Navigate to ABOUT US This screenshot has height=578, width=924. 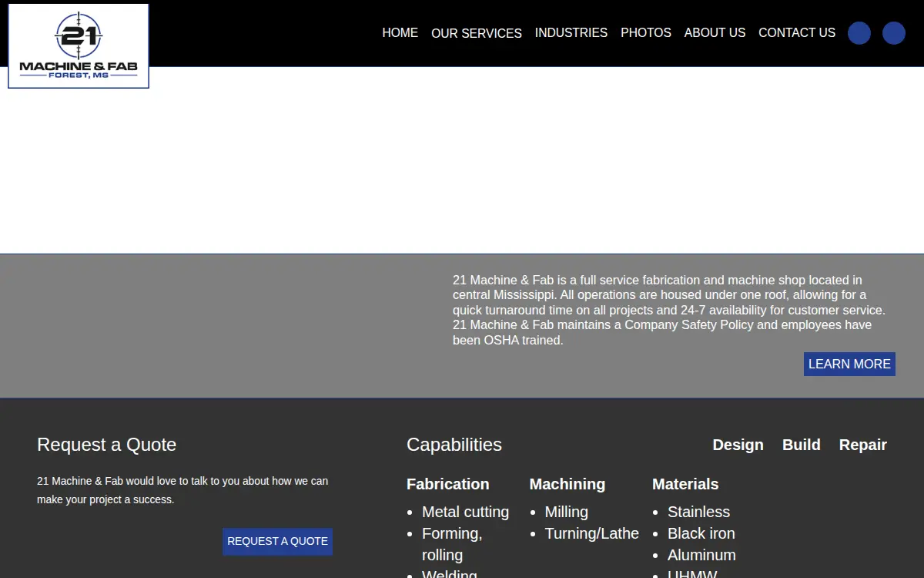click(715, 33)
